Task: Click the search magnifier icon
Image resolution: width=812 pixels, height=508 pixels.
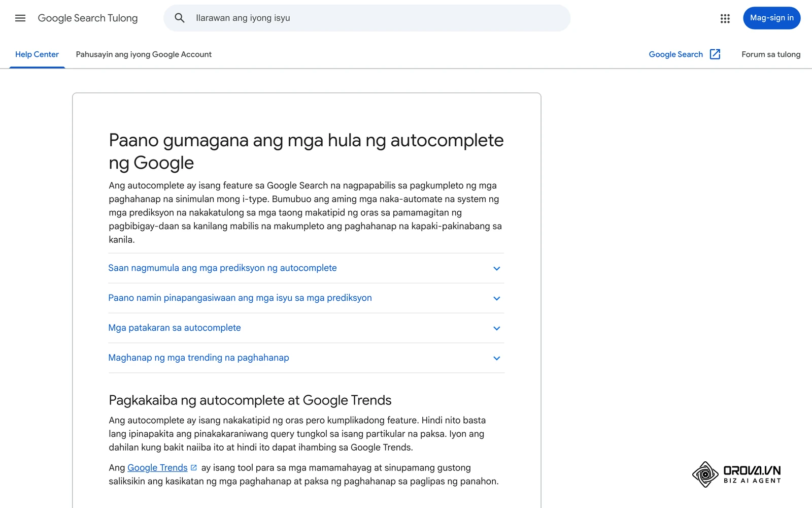Action: click(x=180, y=18)
